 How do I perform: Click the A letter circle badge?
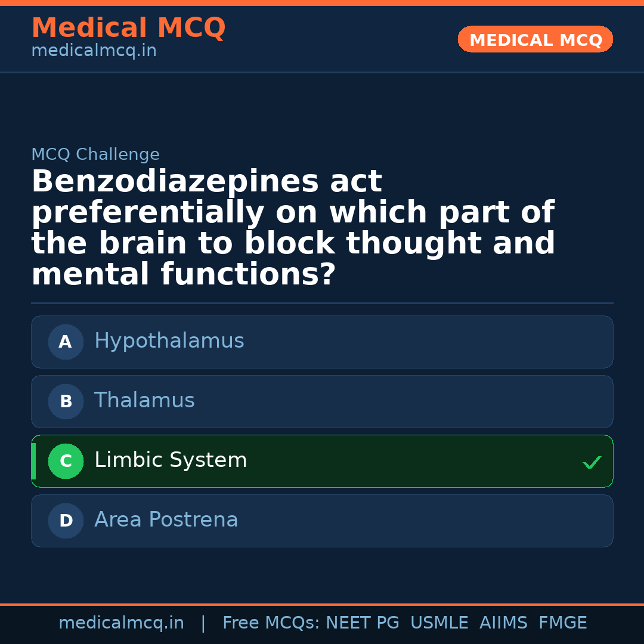pyautogui.click(x=66, y=342)
